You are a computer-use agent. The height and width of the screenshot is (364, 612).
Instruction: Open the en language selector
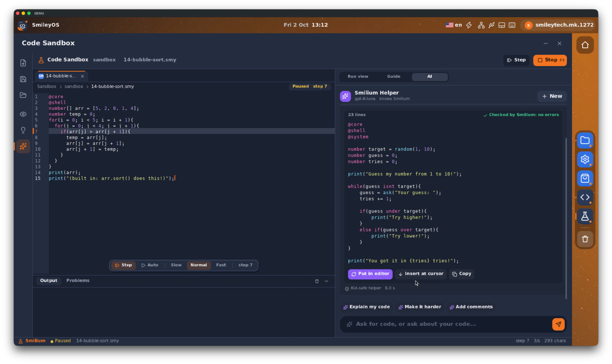click(454, 25)
